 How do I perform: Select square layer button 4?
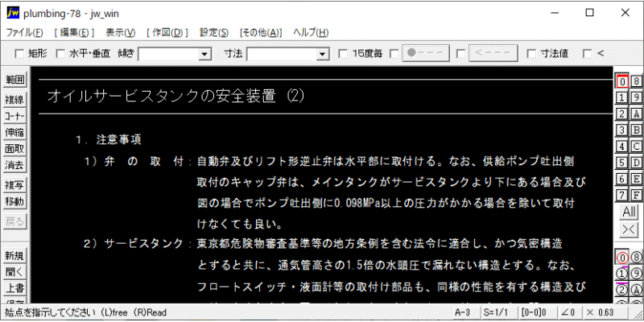click(x=622, y=146)
